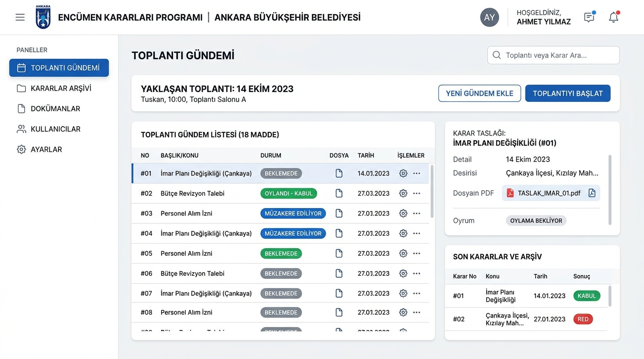Viewport: 644px width, 359px height.
Task: Open the messages chat icon
Action: coord(589,17)
